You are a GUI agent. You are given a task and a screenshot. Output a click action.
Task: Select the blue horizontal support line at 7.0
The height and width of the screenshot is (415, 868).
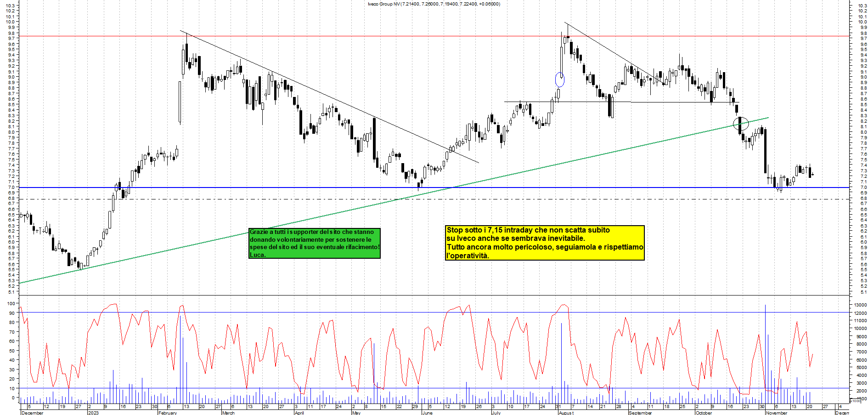[x=434, y=188]
